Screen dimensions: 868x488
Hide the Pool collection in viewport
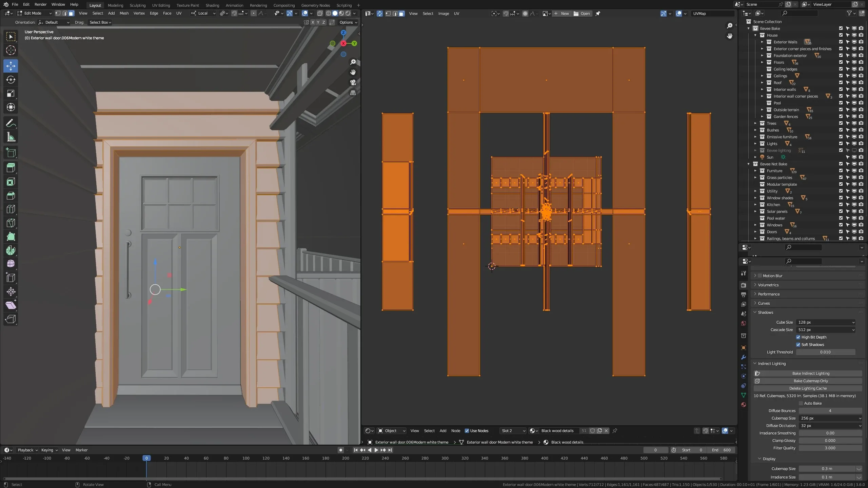(x=854, y=103)
